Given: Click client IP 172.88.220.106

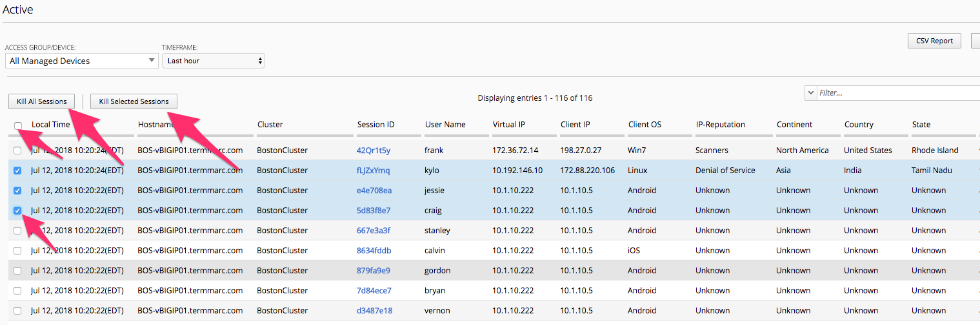Looking at the screenshot, I should point(588,171).
